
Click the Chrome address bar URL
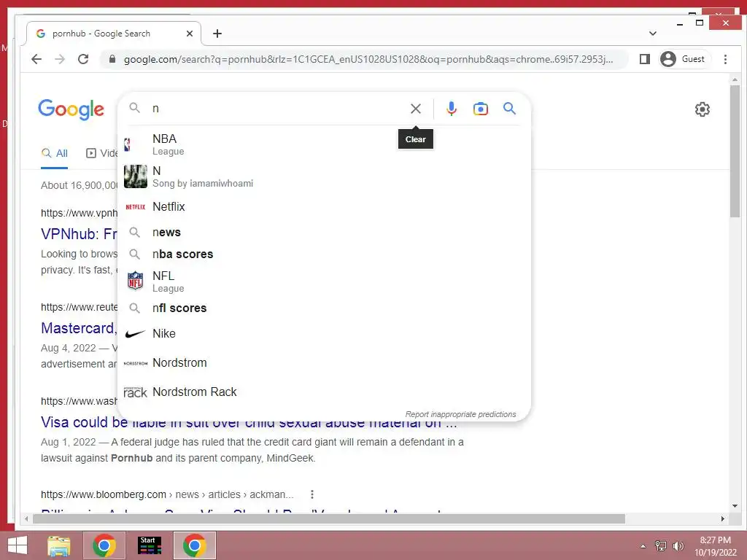pyautogui.click(x=368, y=59)
